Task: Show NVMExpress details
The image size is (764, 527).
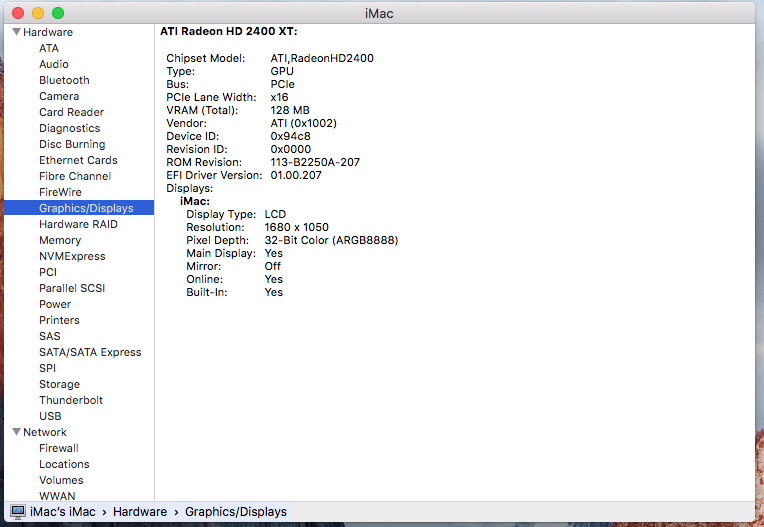Action: tap(72, 256)
